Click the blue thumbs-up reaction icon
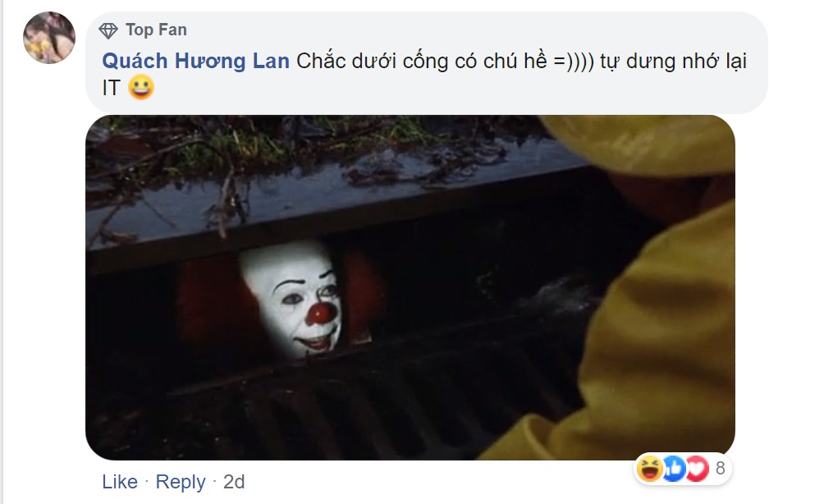This screenshot has height=504, width=824. [x=674, y=468]
